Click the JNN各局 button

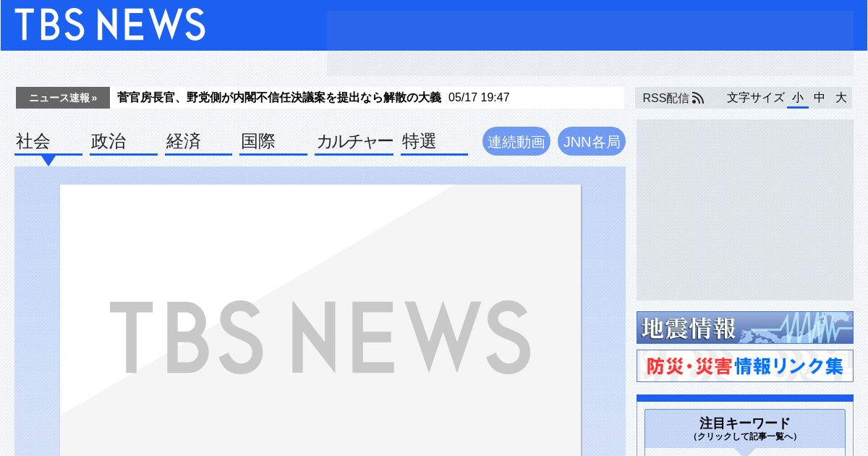[592, 141]
